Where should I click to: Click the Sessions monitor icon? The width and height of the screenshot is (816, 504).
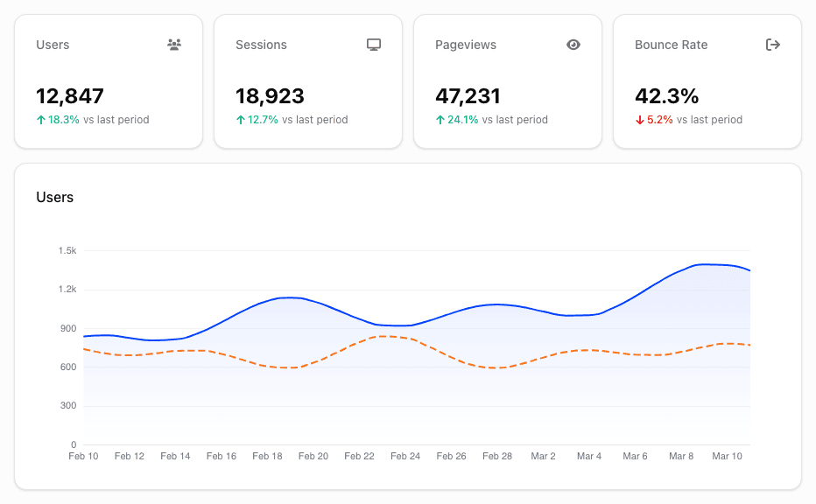[x=373, y=45]
